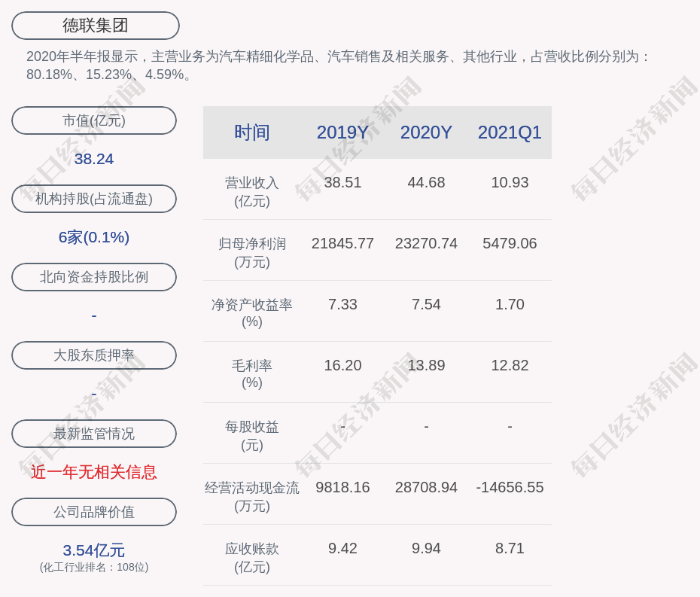The width and height of the screenshot is (700, 597).
Task: Click the 营业收入(亿元) row label
Action: pyautogui.click(x=252, y=191)
